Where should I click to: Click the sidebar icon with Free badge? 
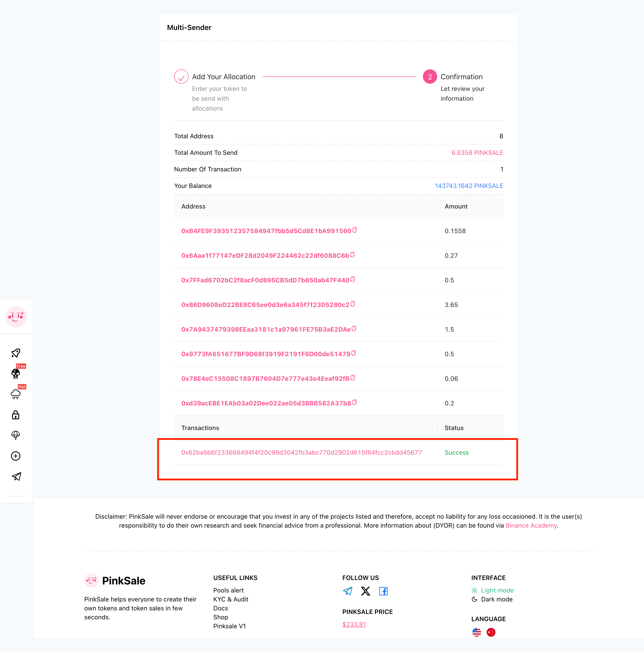(x=16, y=374)
